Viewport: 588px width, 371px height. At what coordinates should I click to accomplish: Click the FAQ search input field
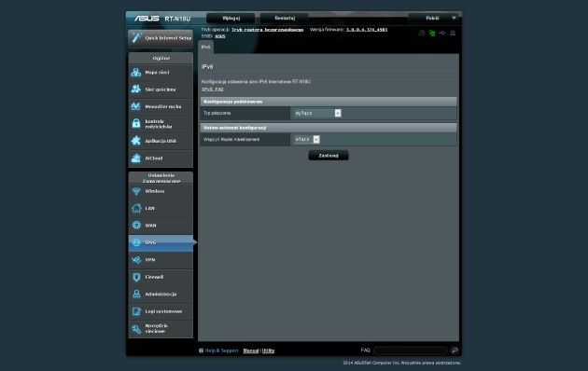[x=411, y=350]
